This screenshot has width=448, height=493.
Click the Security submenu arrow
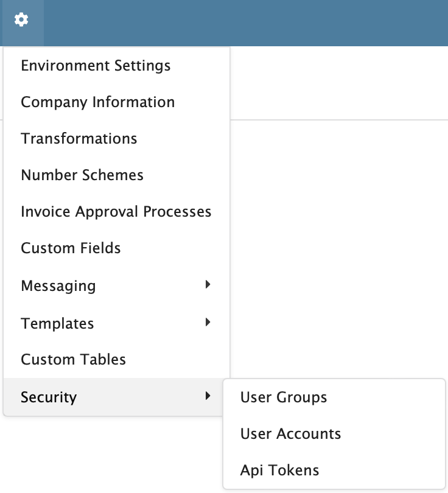point(208,397)
